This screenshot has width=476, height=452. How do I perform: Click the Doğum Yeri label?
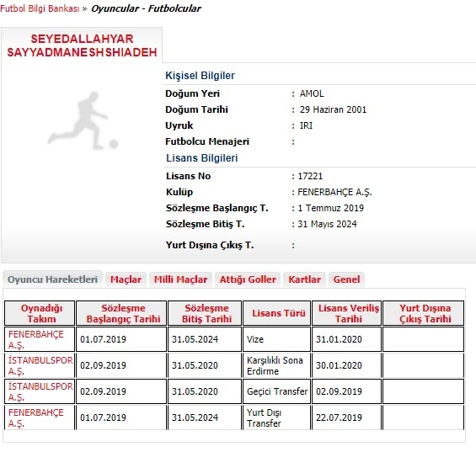click(192, 93)
